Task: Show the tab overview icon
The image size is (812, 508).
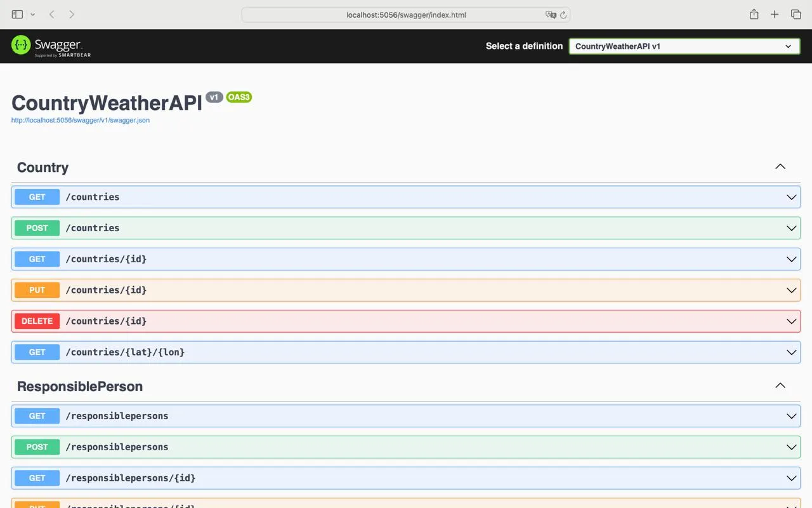Action: pyautogui.click(x=796, y=14)
